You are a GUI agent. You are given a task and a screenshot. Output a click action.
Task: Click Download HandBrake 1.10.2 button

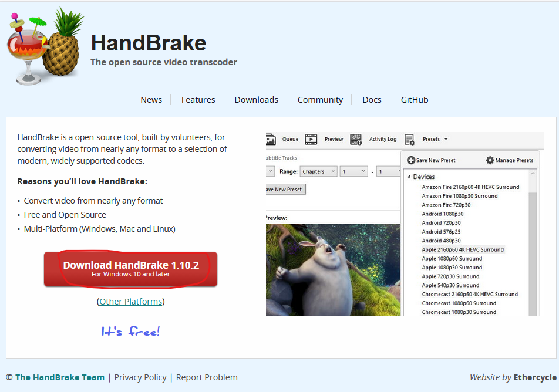tap(130, 269)
